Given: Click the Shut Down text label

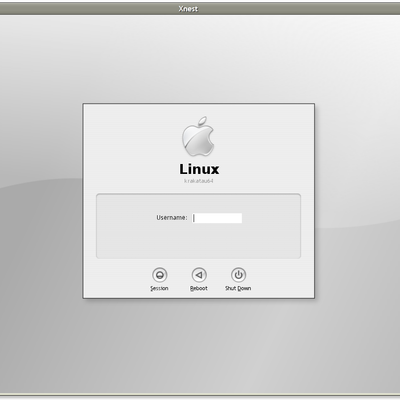Looking at the screenshot, I should 238,288.
